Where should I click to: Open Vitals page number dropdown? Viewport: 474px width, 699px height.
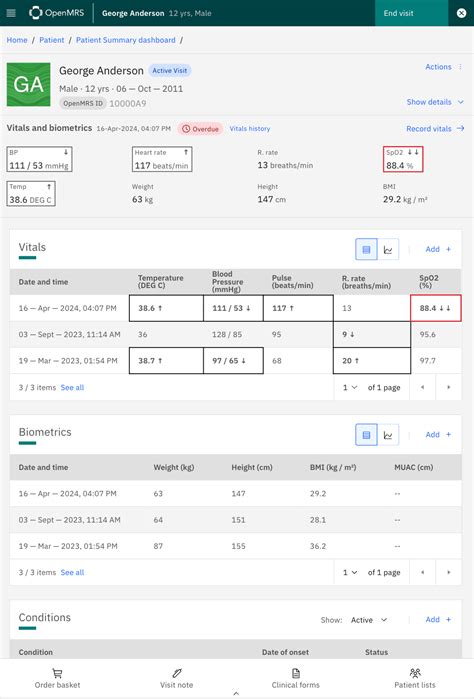pyautogui.click(x=350, y=387)
